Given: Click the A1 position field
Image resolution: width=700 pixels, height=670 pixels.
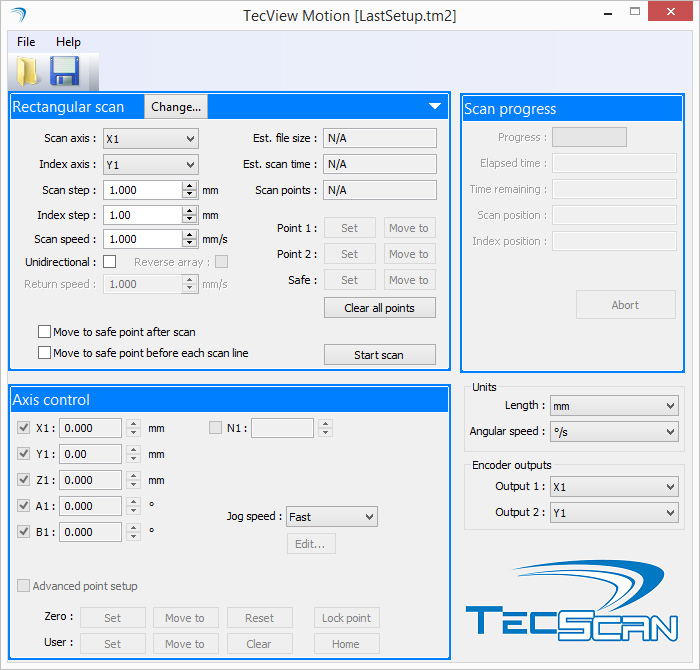Looking at the screenshot, I should [x=90, y=506].
